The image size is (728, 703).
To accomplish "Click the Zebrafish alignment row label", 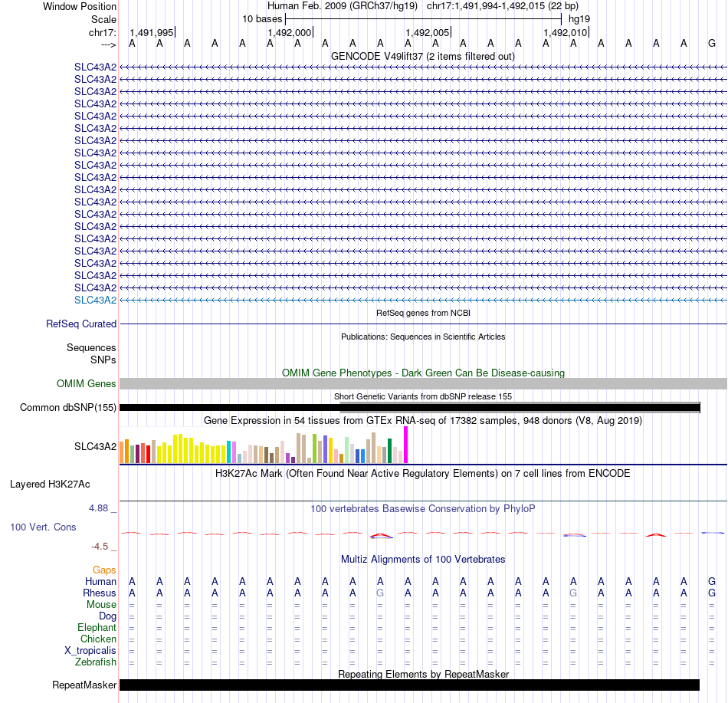I will point(96,662).
